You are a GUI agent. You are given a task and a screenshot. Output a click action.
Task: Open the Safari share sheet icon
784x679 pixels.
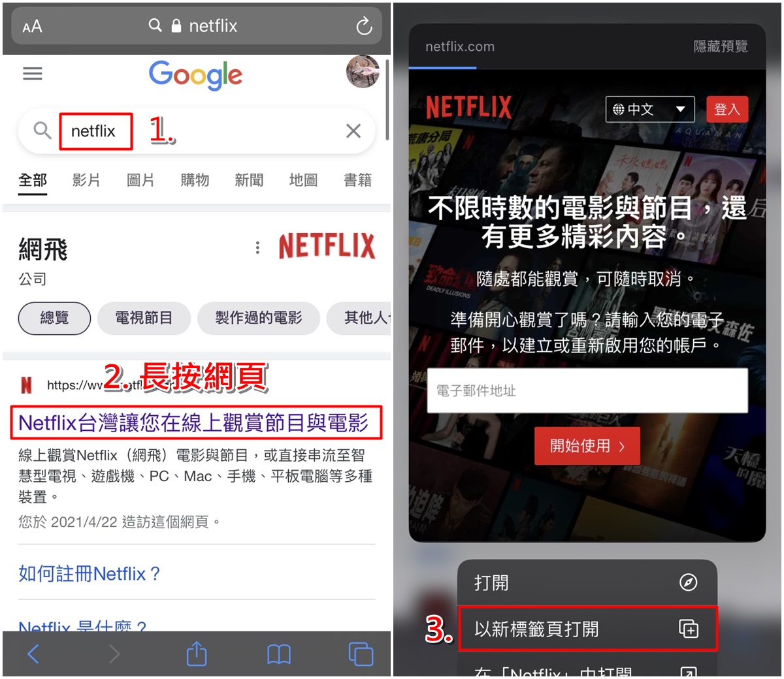[x=196, y=653]
